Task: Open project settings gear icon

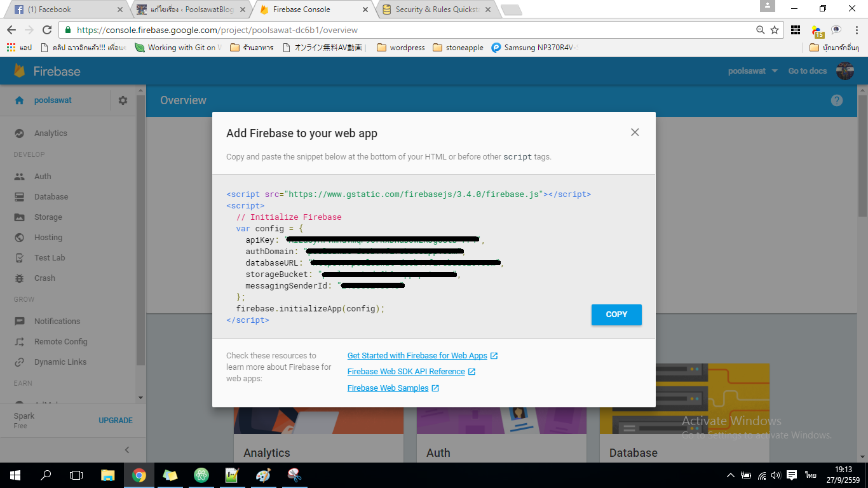Action: pos(123,100)
